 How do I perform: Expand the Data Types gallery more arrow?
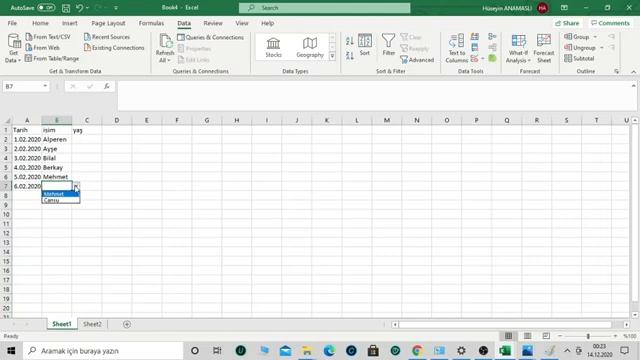click(332, 56)
